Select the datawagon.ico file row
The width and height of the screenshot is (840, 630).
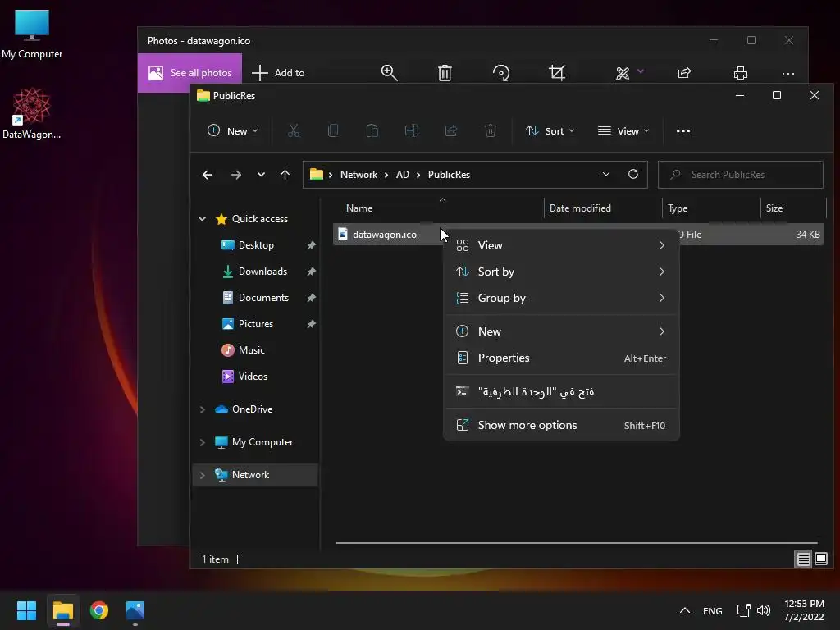coord(578,234)
